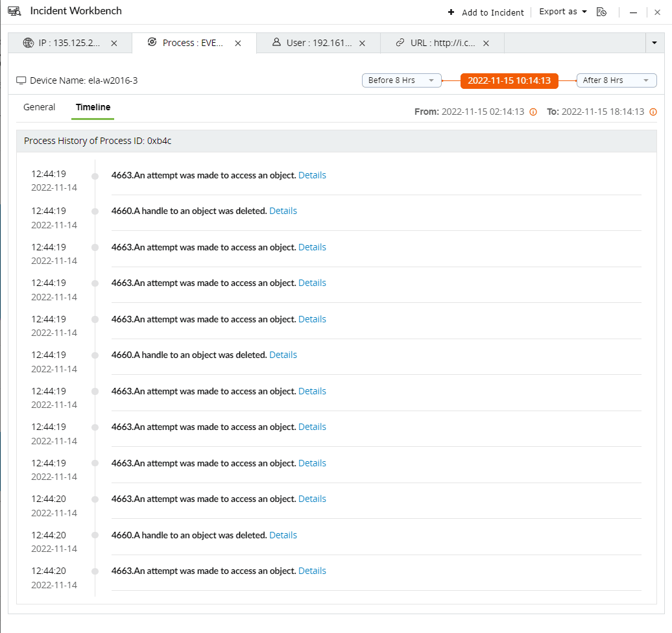Click the orange 2022-11-15 10:14:13 timestamp marker

click(509, 80)
